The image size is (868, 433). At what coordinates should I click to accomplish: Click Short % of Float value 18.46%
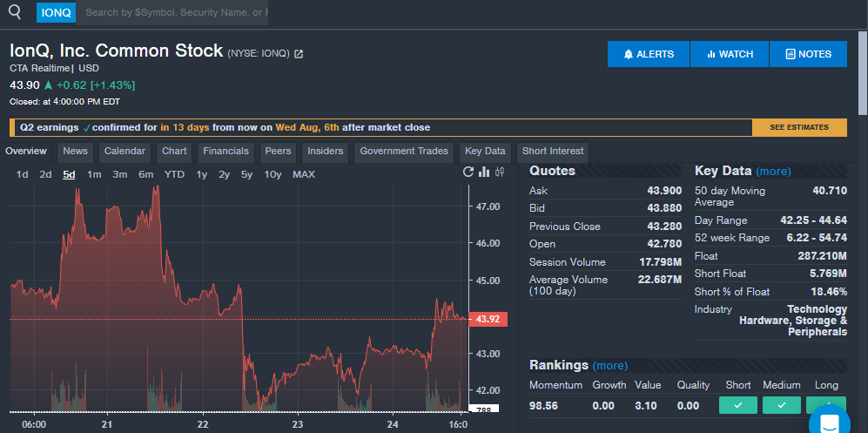[829, 292]
